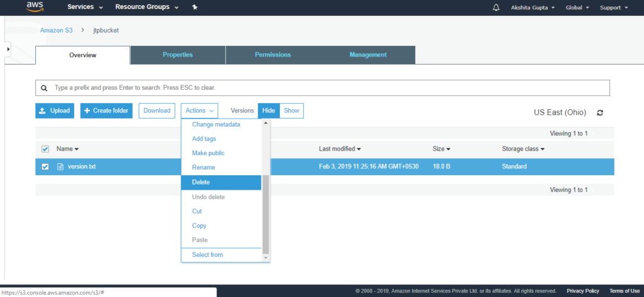644x297 pixels.
Task: Sort by the Size column
Action: point(441,149)
